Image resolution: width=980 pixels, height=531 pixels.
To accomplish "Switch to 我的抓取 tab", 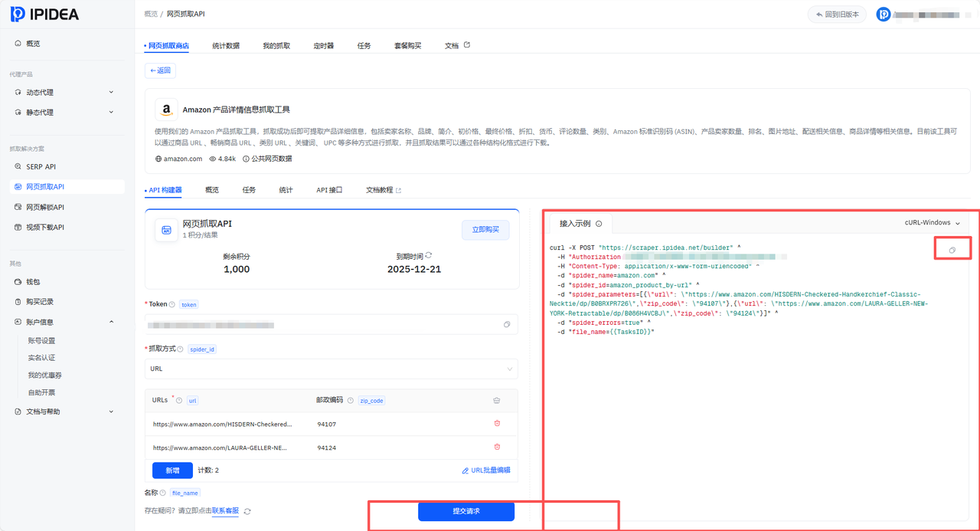I will pyautogui.click(x=276, y=45).
